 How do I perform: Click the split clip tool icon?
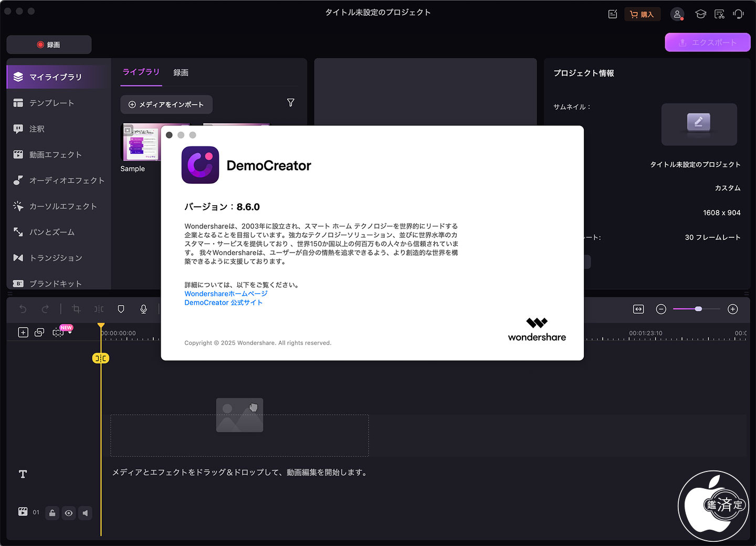99,309
